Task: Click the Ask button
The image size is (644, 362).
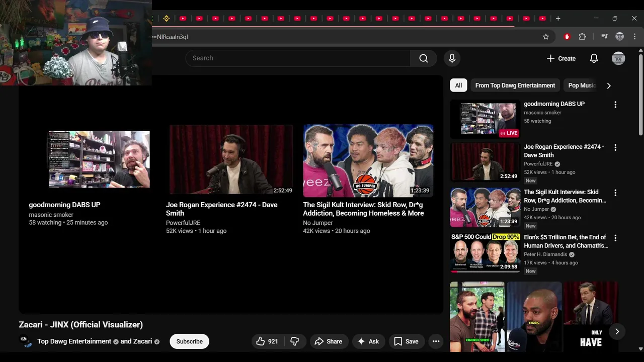Action: [368, 341]
